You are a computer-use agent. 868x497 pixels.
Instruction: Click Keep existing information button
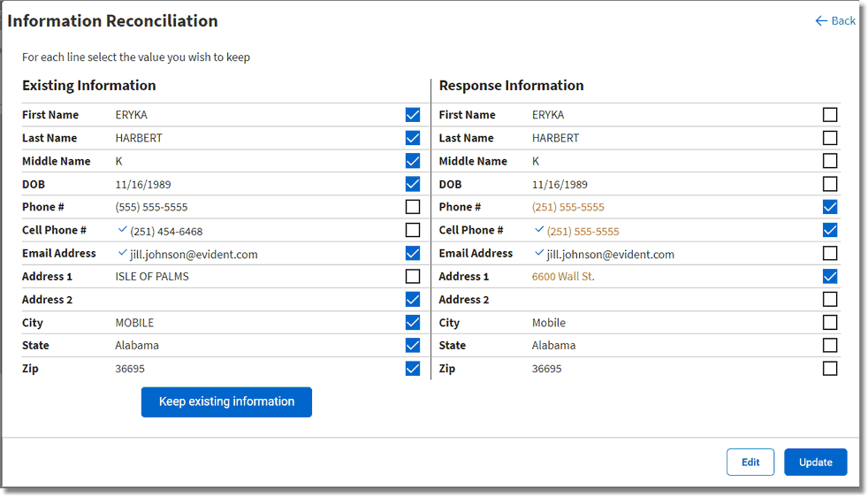(x=226, y=401)
